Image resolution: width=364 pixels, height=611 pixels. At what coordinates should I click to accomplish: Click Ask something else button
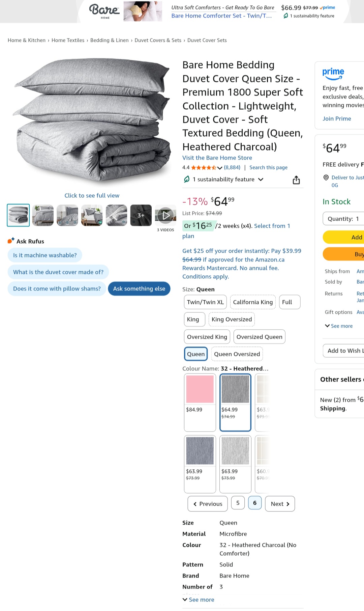(x=139, y=288)
